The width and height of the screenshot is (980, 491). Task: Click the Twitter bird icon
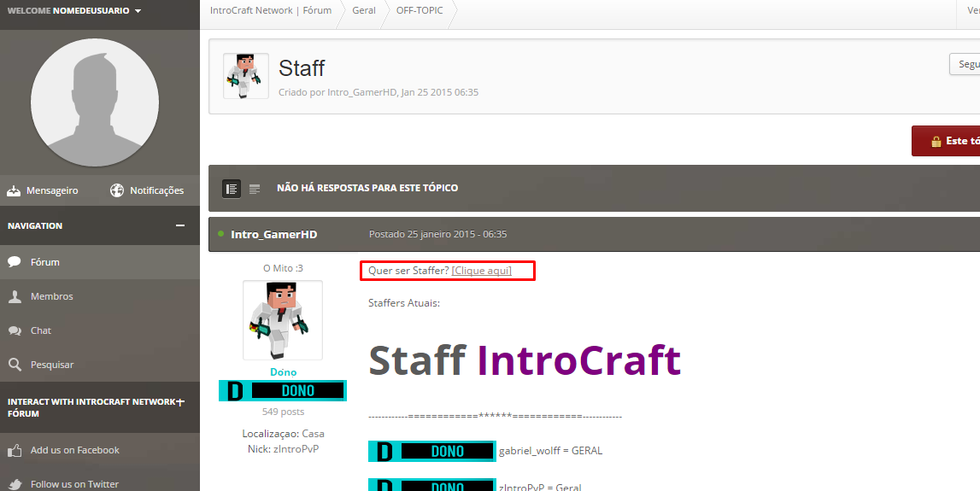(15, 484)
